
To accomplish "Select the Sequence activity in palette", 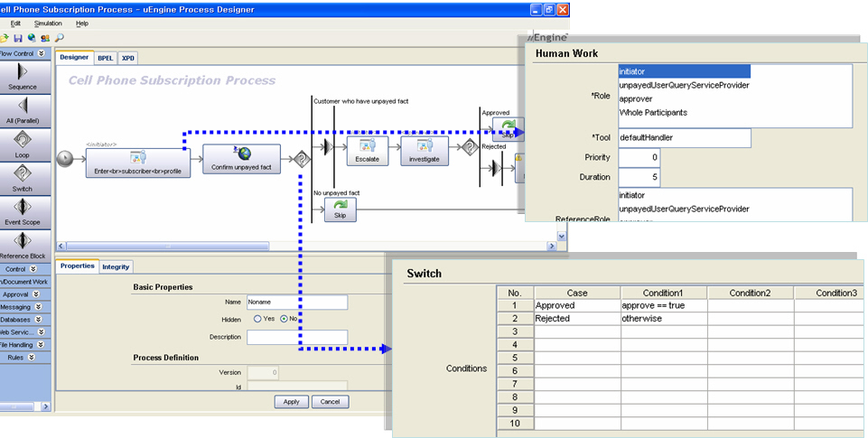I will click(x=23, y=77).
